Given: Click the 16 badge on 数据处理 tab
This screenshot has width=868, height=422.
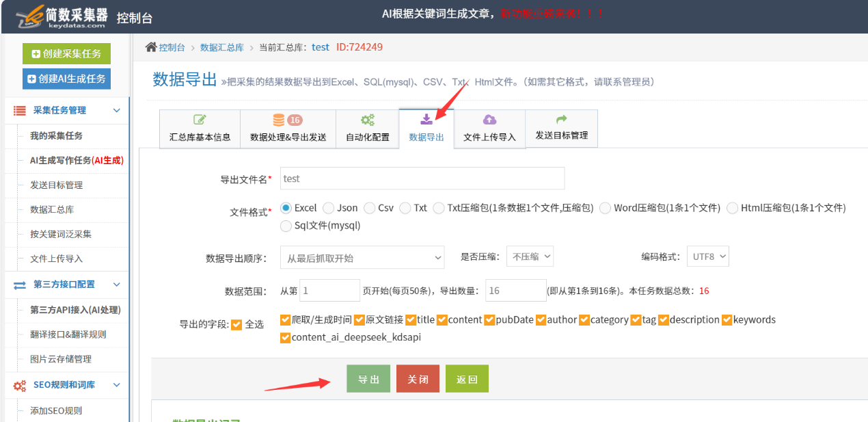Looking at the screenshot, I should [x=295, y=120].
